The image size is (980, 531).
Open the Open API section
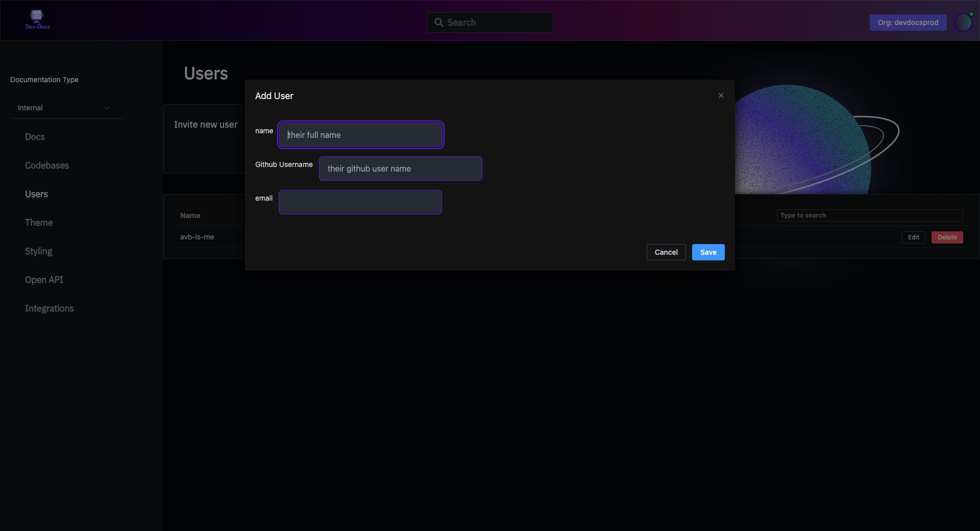44,280
